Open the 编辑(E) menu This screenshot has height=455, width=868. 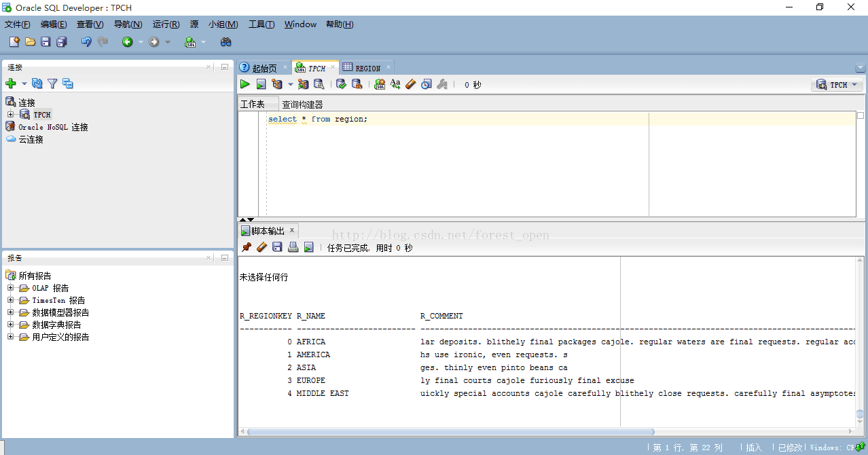[x=54, y=24]
